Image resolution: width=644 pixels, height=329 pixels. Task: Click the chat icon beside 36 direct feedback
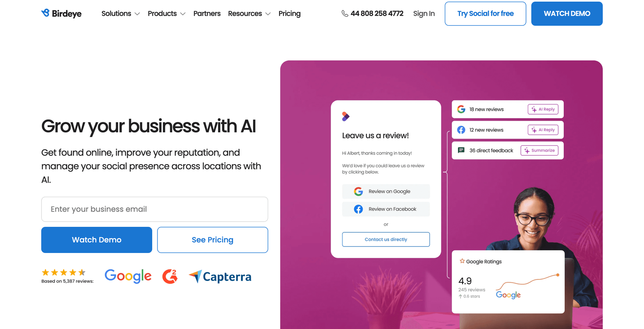pyautogui.click(x=461, y=150)
